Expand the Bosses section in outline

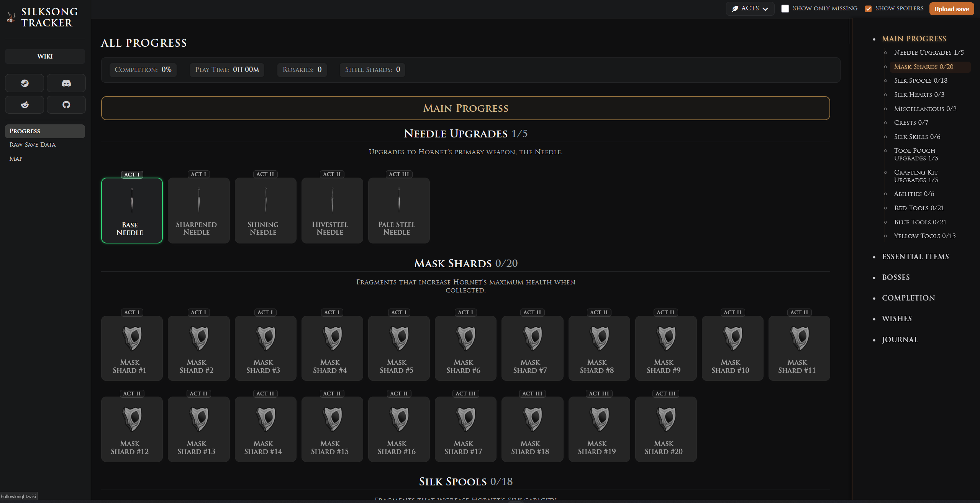coord(896,277)
